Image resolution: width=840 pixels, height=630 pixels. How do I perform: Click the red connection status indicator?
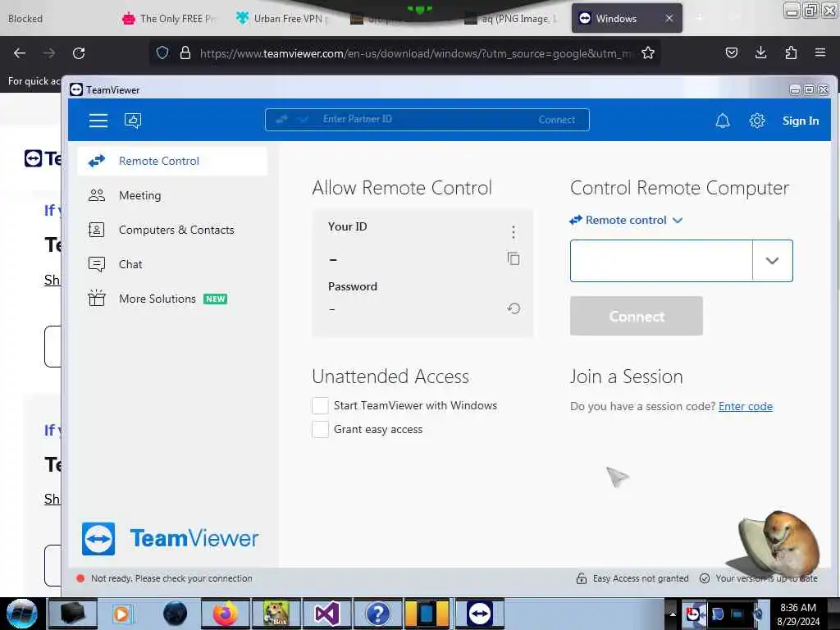(80, 578)
